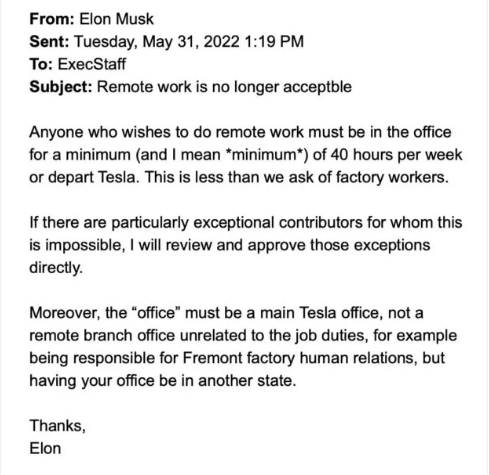Click the word directly
The height and width of the screenshot is (475, 489).
tap(56, 268)
